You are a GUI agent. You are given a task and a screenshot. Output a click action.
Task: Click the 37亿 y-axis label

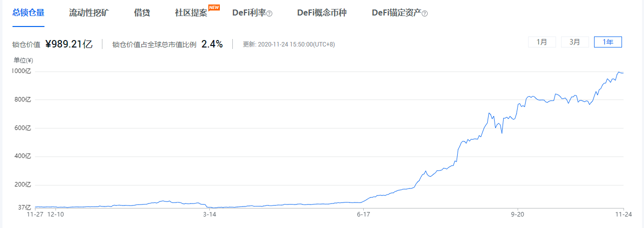25,207
